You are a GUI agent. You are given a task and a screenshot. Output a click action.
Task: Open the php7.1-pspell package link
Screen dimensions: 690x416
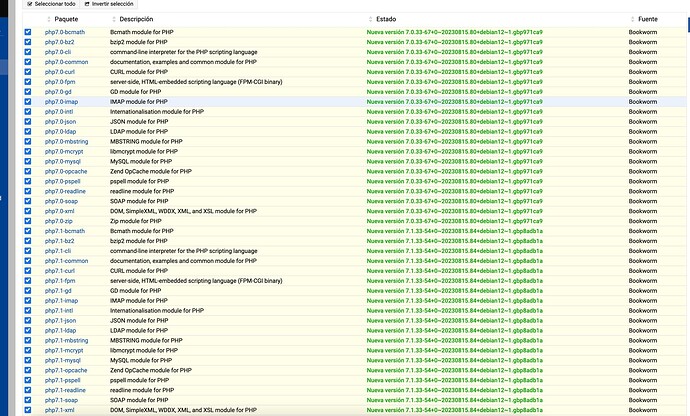pos(62,380)
